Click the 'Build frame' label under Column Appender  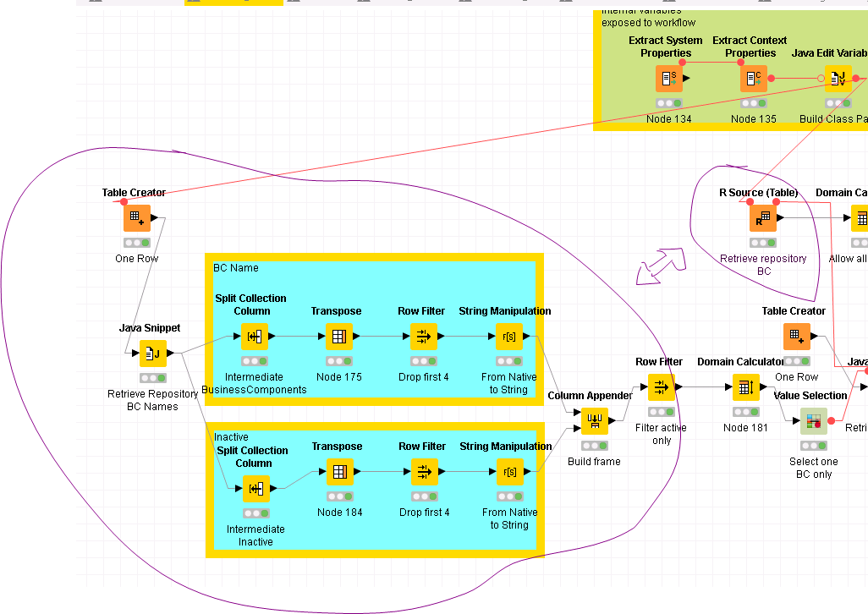(x=594, y=462)
